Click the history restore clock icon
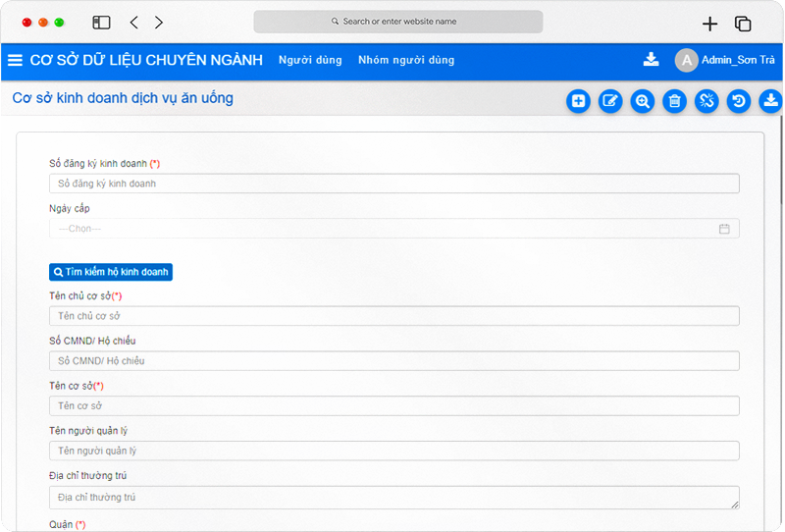Viewport: 785px width, 532px height. point(739,101)
